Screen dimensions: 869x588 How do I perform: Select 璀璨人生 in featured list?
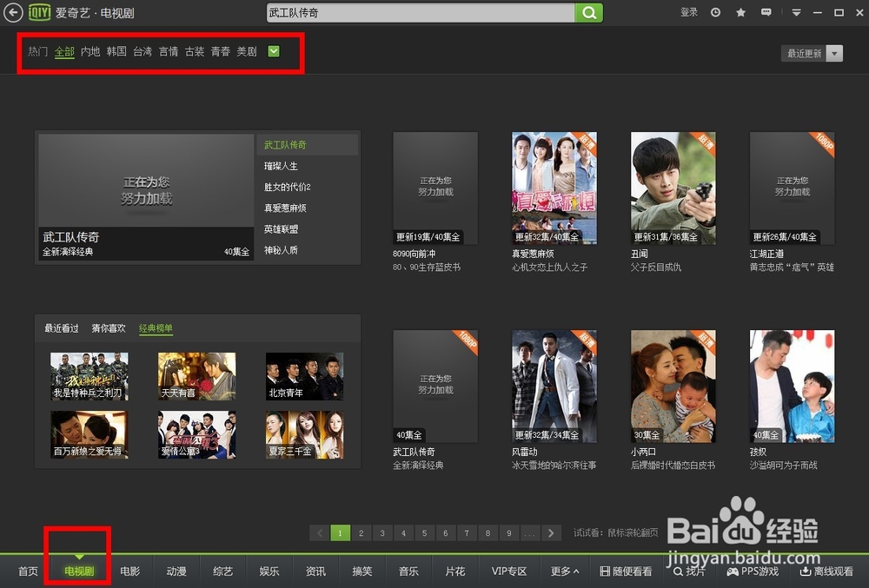pos(281,166)
